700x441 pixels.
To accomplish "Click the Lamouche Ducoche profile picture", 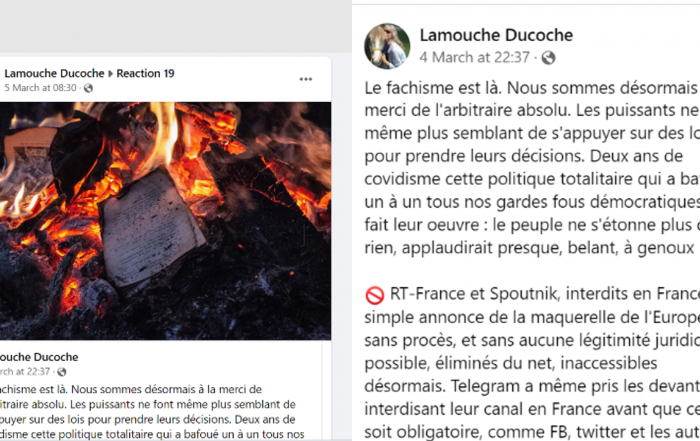I will point(387,46).
